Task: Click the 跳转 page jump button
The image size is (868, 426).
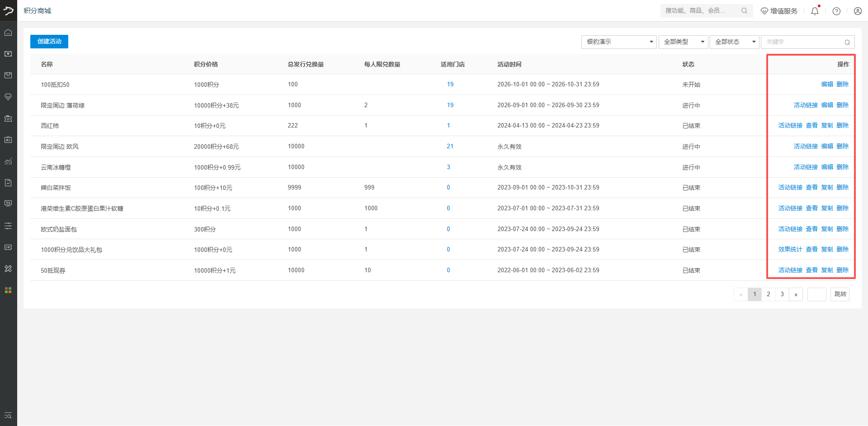Action: (x=840, y=294)
